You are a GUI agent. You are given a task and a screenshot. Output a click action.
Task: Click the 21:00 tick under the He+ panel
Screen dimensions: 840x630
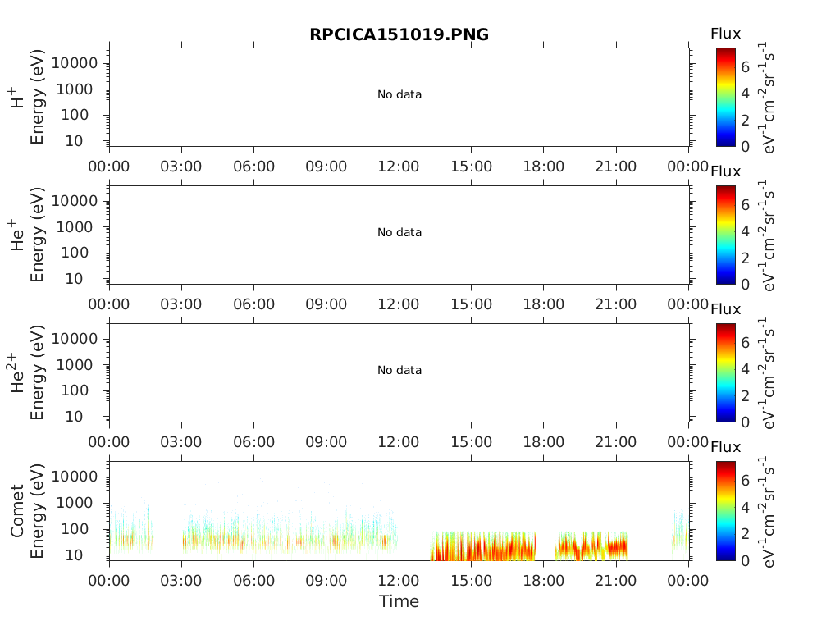(616, 304)
